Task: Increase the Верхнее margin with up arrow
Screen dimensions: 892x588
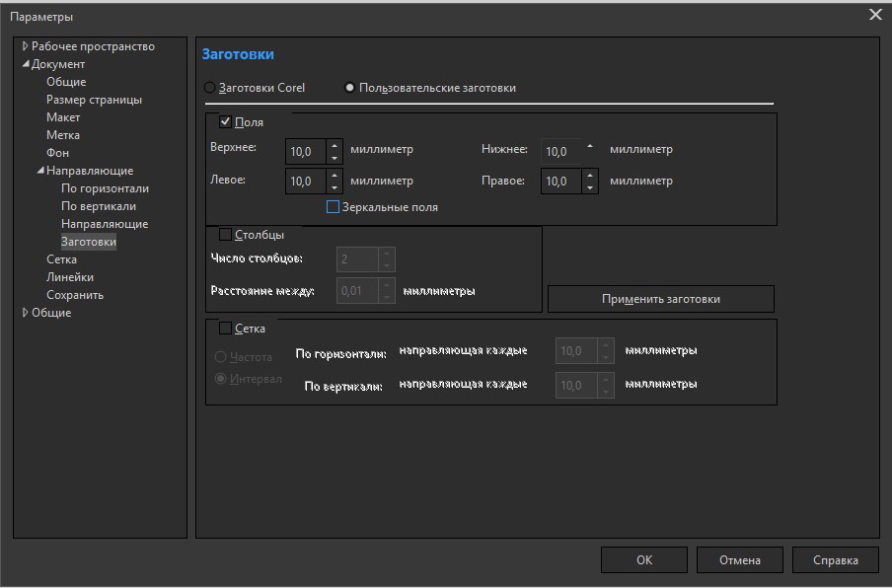Action: 334,145
